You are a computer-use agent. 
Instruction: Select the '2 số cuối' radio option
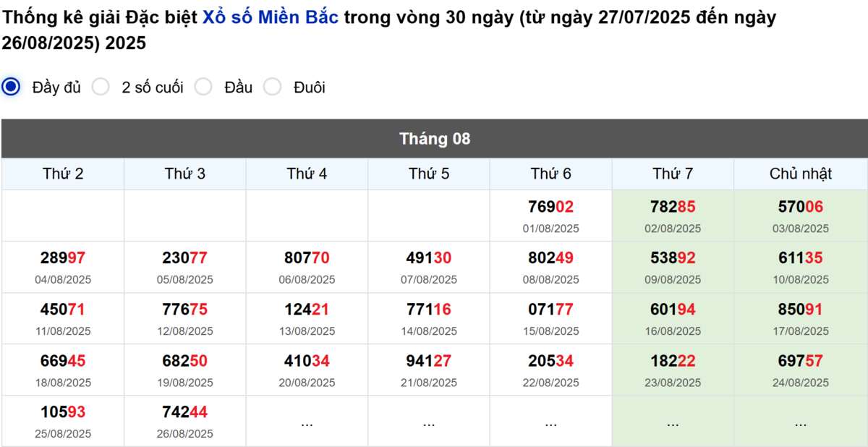pos(101,87)
